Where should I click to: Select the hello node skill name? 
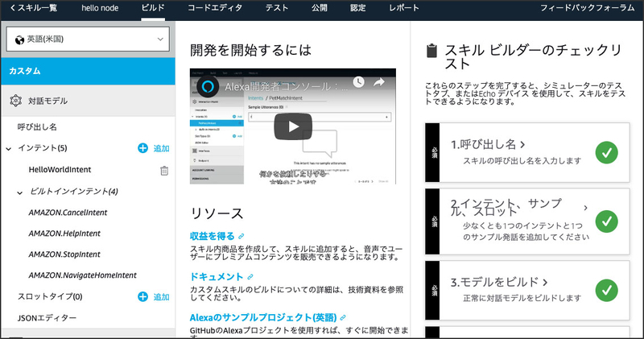coord(100,8)
